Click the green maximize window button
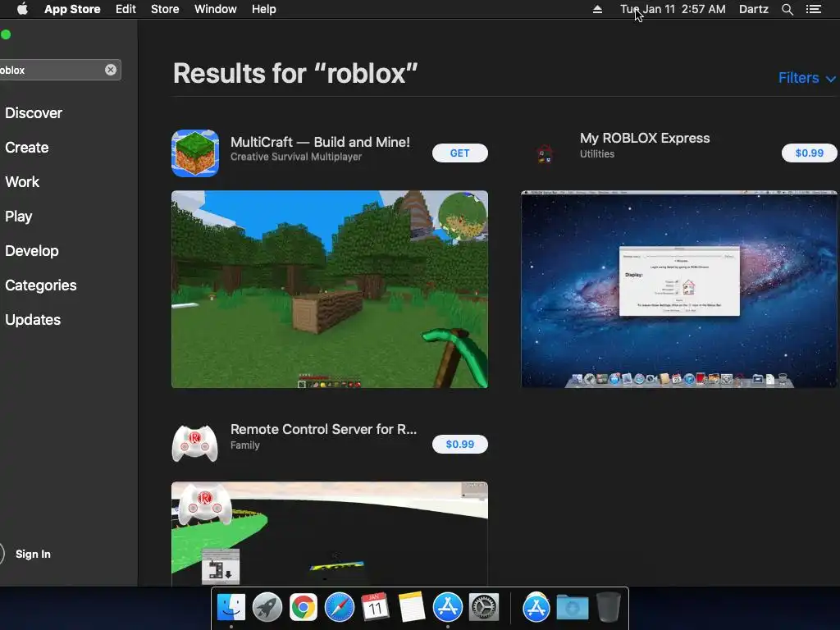 (x=6, y=34)
